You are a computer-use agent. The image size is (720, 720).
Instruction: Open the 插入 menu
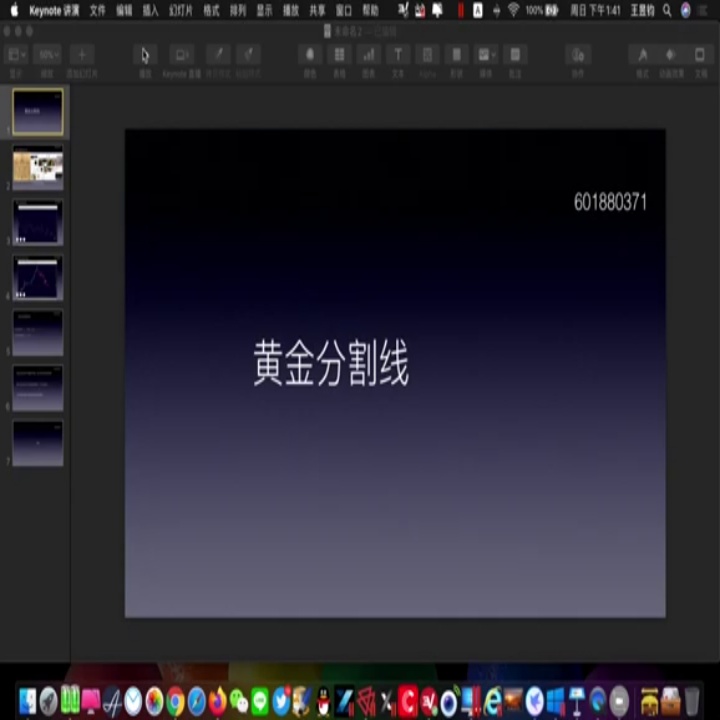click(151, 10)
